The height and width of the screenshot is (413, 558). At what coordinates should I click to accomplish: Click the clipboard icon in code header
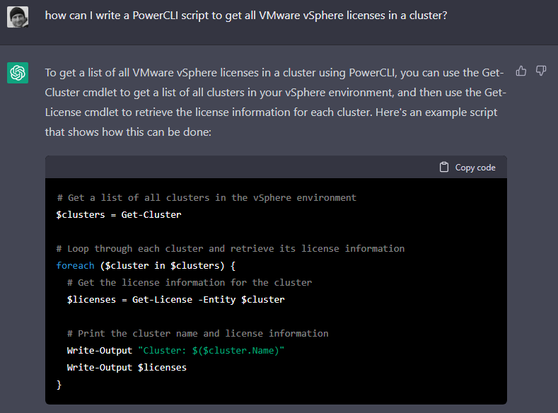tap(444, 167)
